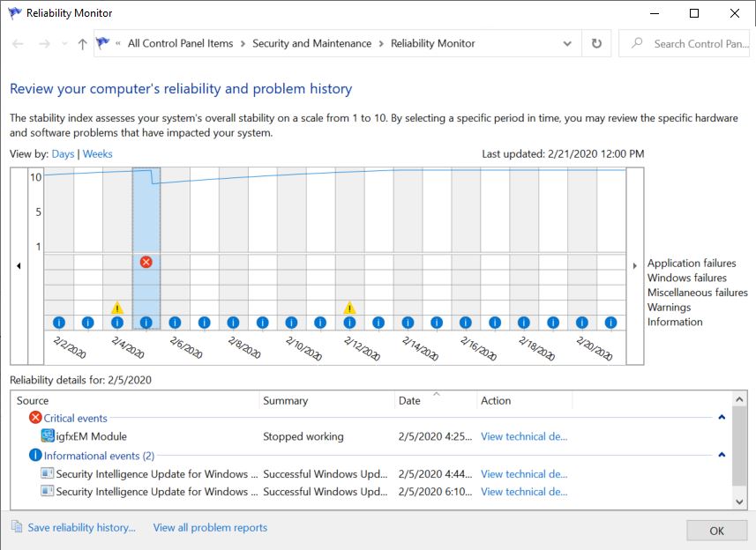Open Security and Maintenance breadcrumb

tap(312, 43)
